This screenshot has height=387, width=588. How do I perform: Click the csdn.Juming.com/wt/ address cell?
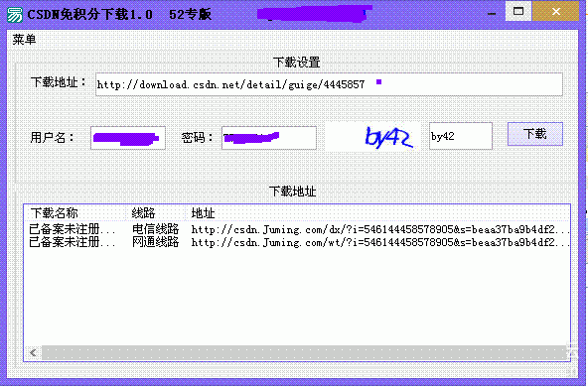pyautogui.click(x=380, y=242)
